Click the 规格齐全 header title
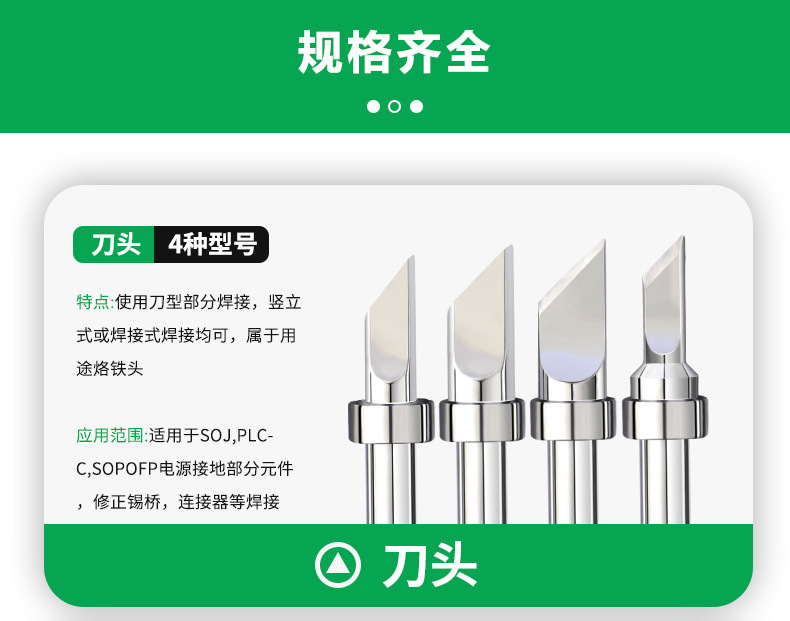This screenshot has height=621, width=790. click(x=394, y=52)
